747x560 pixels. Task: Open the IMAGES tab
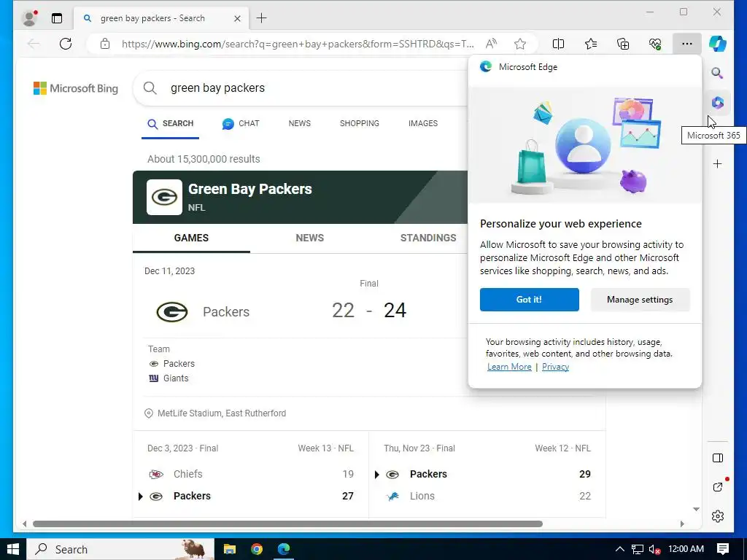(x=423, y=123)
